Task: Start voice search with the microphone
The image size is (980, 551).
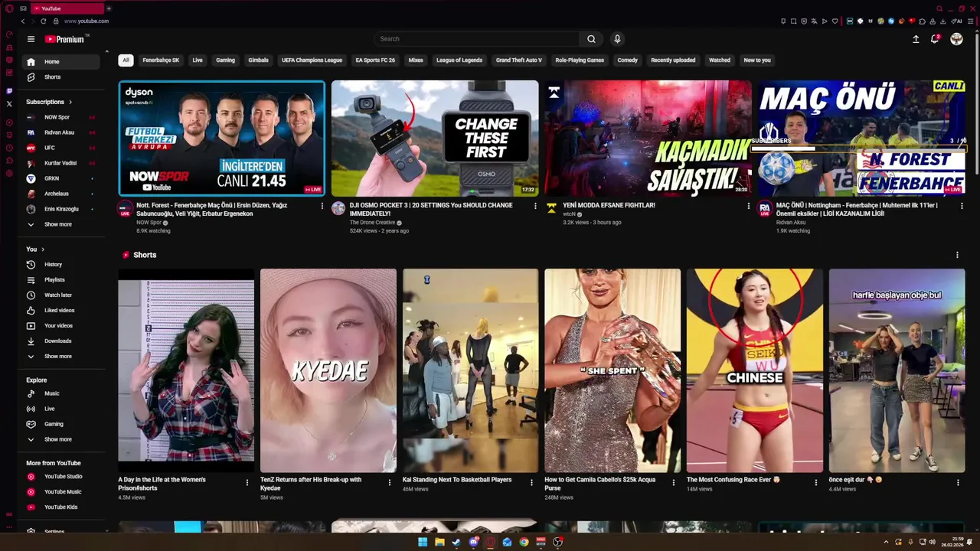Action: coord(617,39)
